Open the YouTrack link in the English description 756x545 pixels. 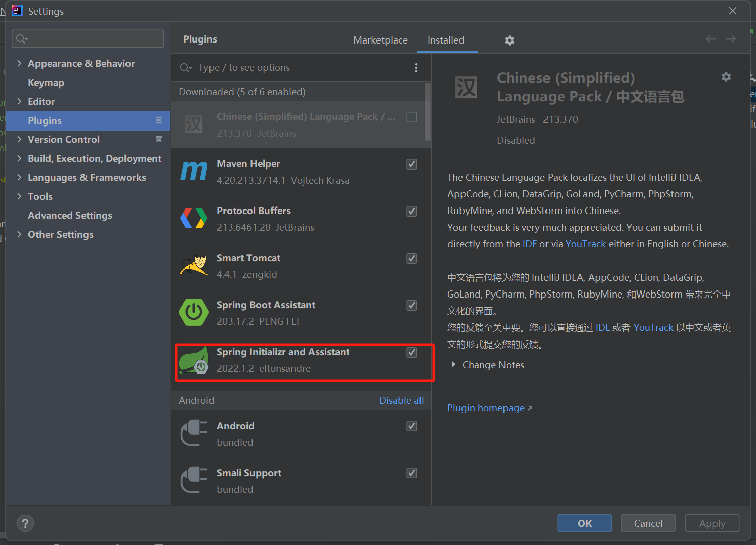[585, 244]
